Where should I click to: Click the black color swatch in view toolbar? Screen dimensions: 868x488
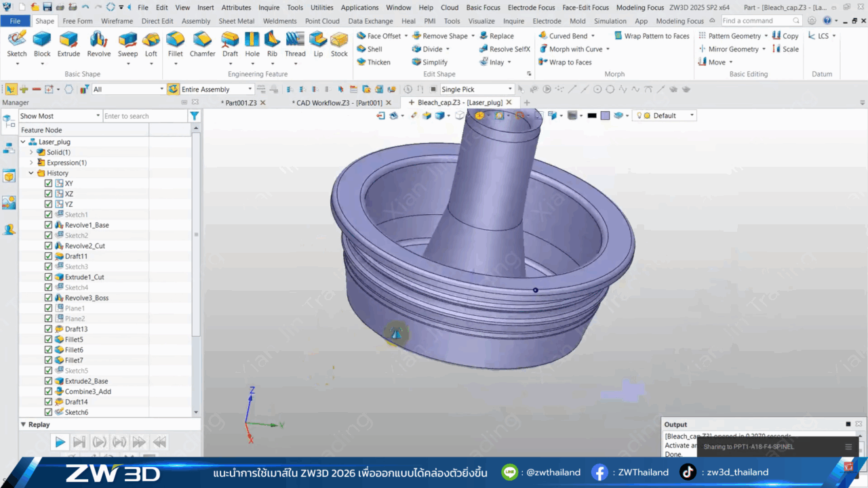point(591,116)
